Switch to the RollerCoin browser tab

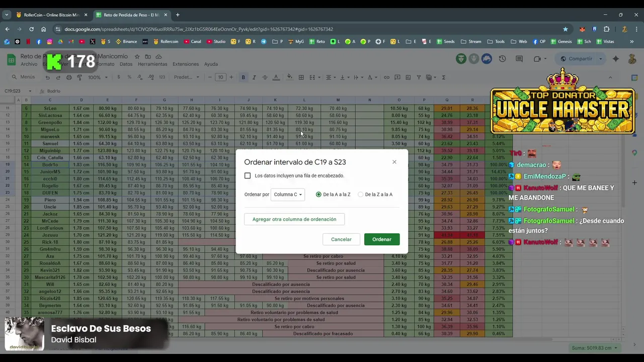tap(51, 15)
